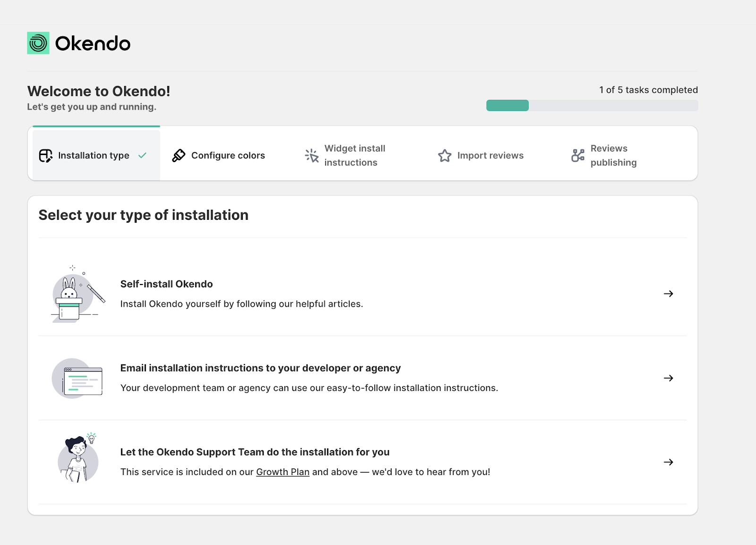The image size is (756, 545).
Task: Click the Widget install cursor icon
Action: 312,156
